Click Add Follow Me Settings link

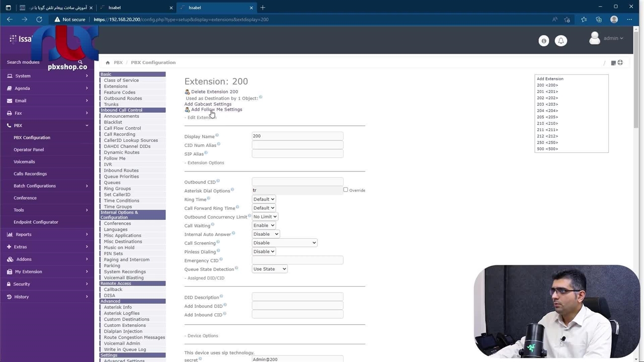[216, 110]
